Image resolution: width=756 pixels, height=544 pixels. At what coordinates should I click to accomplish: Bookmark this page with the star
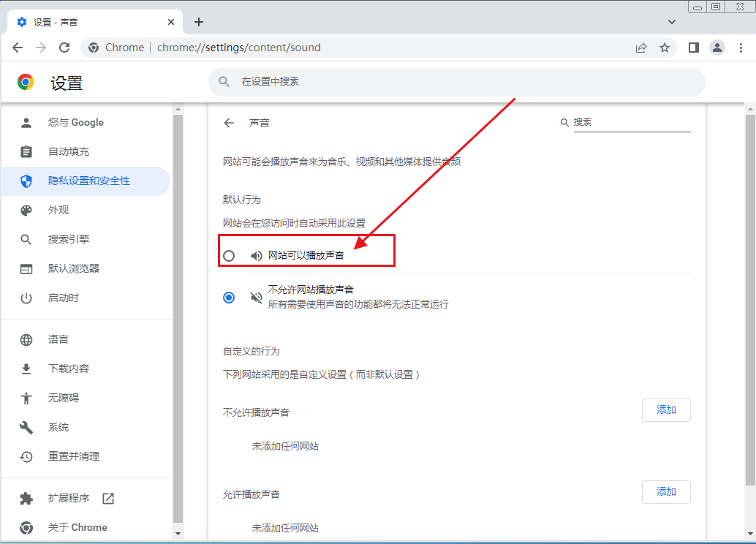click(665, 48)
